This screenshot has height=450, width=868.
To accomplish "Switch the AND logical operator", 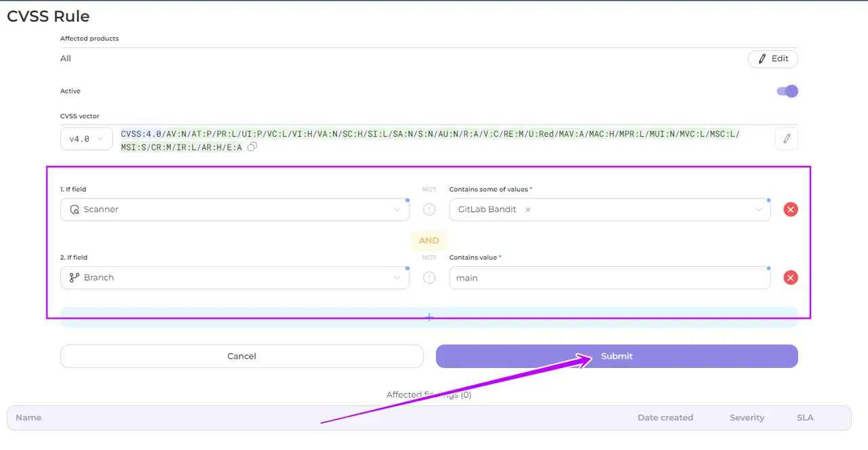I will [x=429, y=241].
